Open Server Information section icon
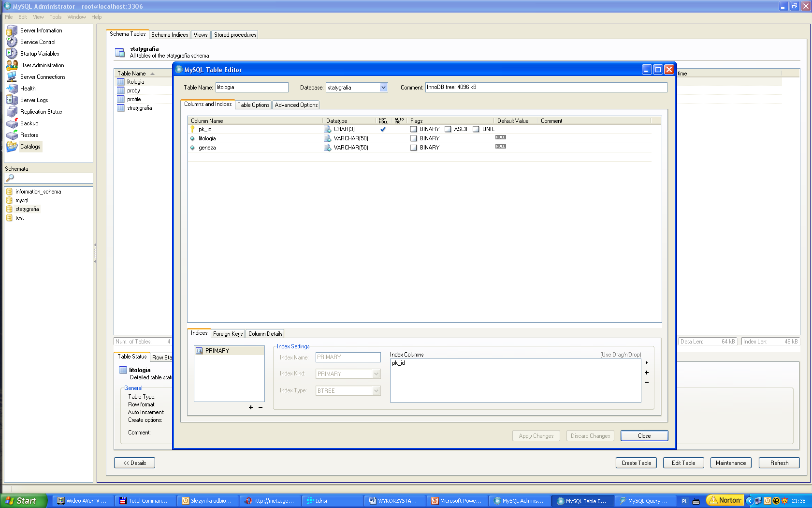Viewport: 812px width, 508px height. pos(12,30)
